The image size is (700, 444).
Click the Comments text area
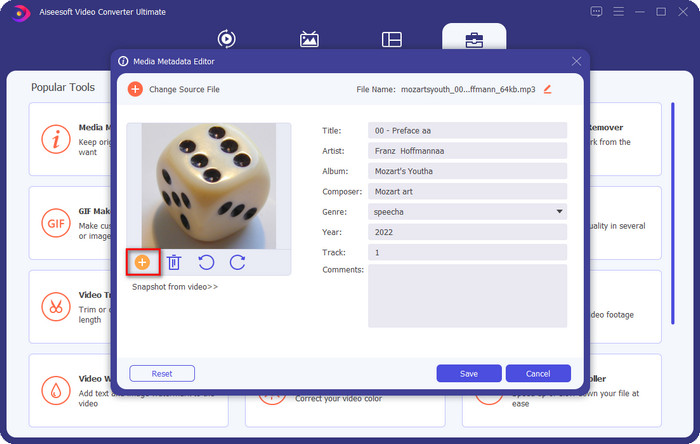tap(467, 296)
